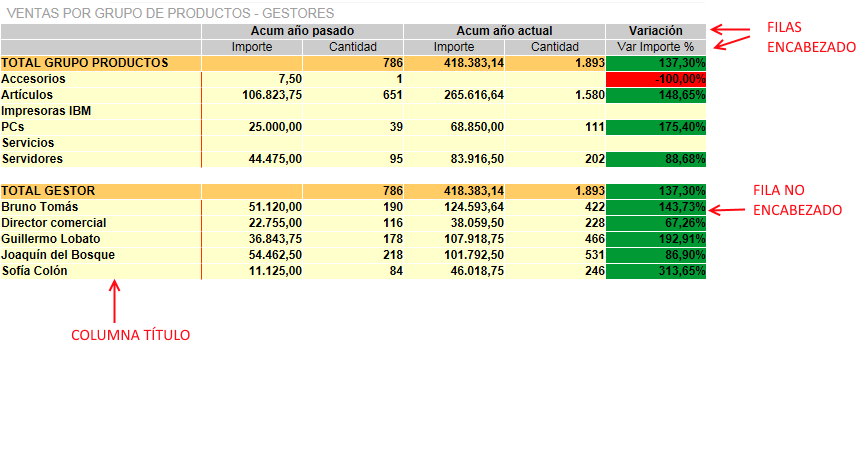Click the Servidores row label

32,159
